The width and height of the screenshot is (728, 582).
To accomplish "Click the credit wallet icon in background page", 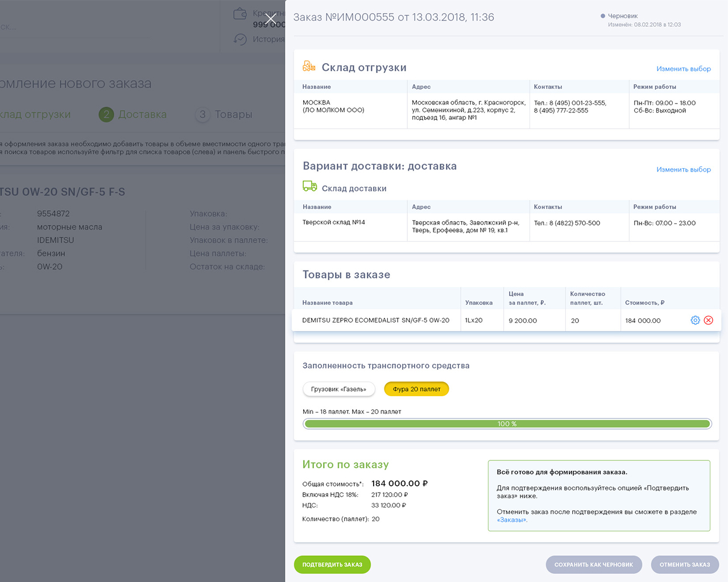I will (241, 14).
